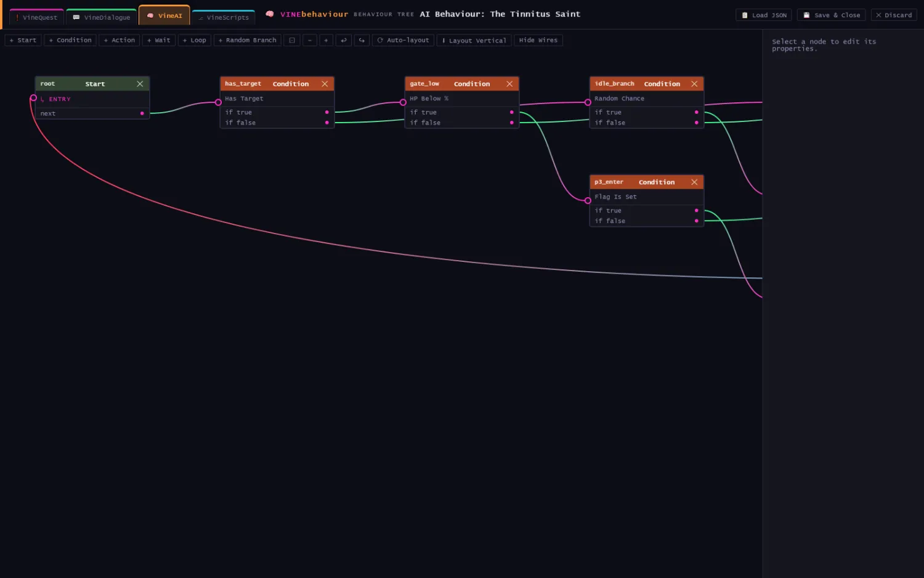Zoom out with the minus toolbar button
Image resolution: width=924 pixels, height=578 pixels.
pos(310,40)
